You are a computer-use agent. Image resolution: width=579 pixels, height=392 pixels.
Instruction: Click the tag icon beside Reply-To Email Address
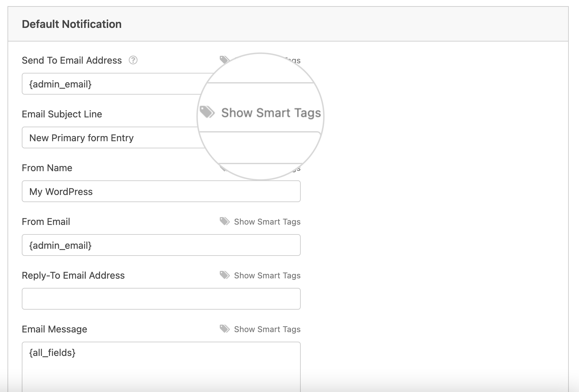[225, 275]
